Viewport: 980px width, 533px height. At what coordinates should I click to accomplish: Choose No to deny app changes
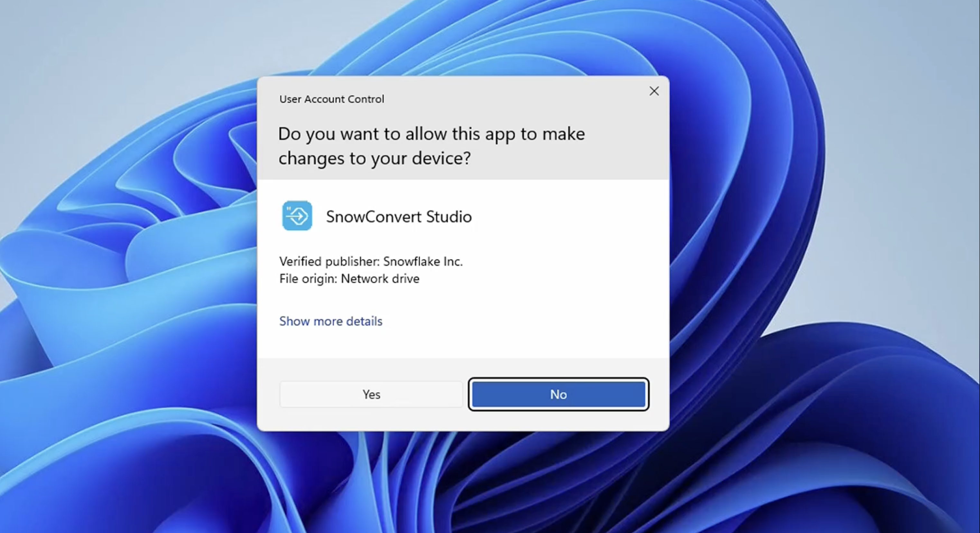pos(559,394)
